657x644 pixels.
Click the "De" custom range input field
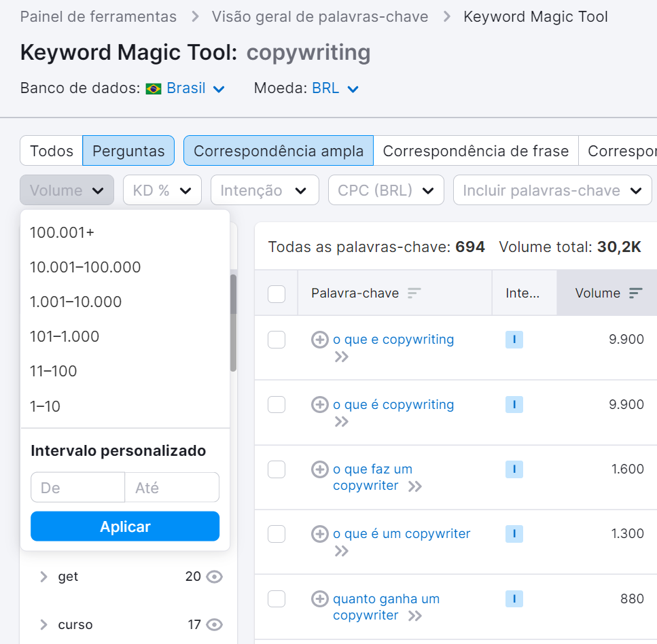click(x=77, y=487)
